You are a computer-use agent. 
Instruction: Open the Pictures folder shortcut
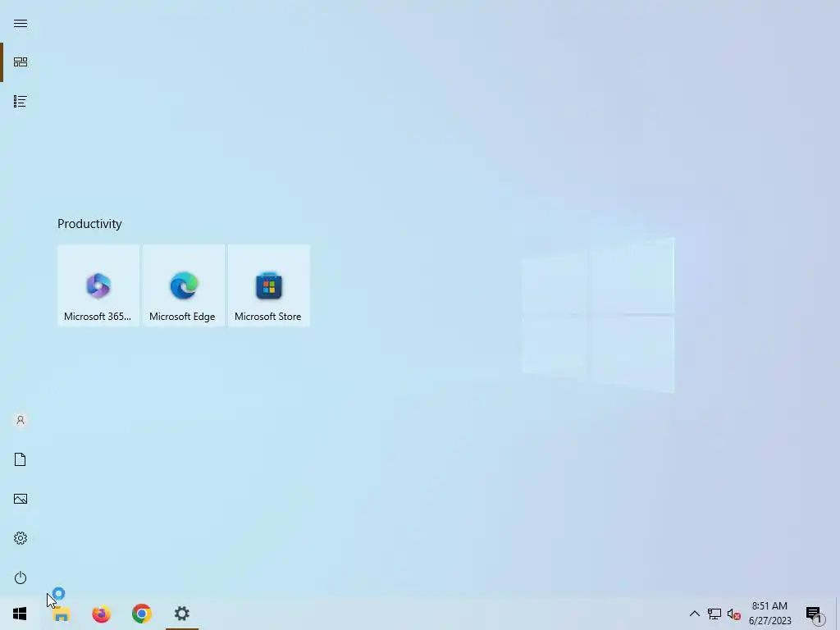pyautogui.click(x=21, y=499)
